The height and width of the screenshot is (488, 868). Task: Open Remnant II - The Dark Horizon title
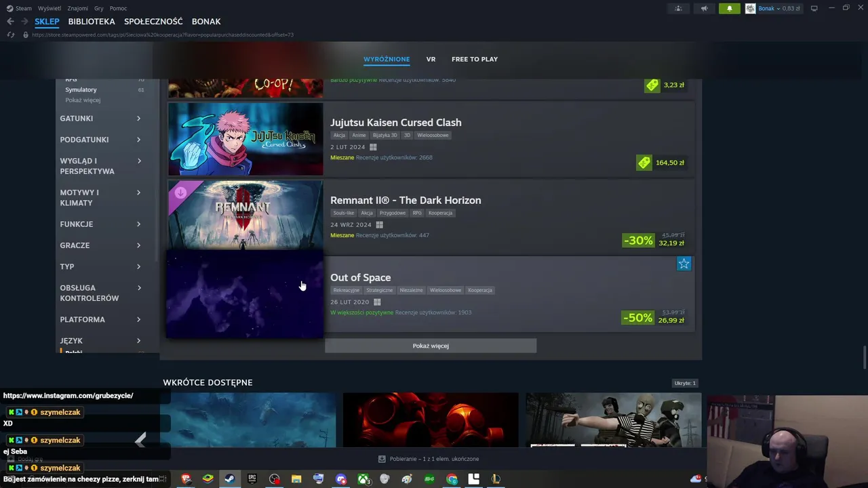pos(406,201)
